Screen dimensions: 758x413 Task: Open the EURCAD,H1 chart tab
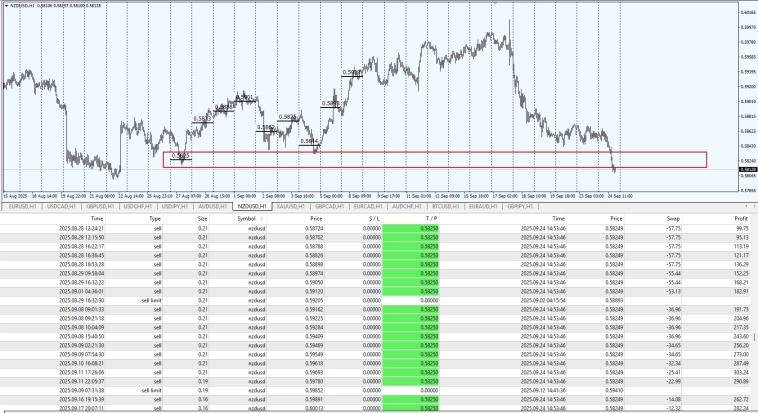point(367,206)
